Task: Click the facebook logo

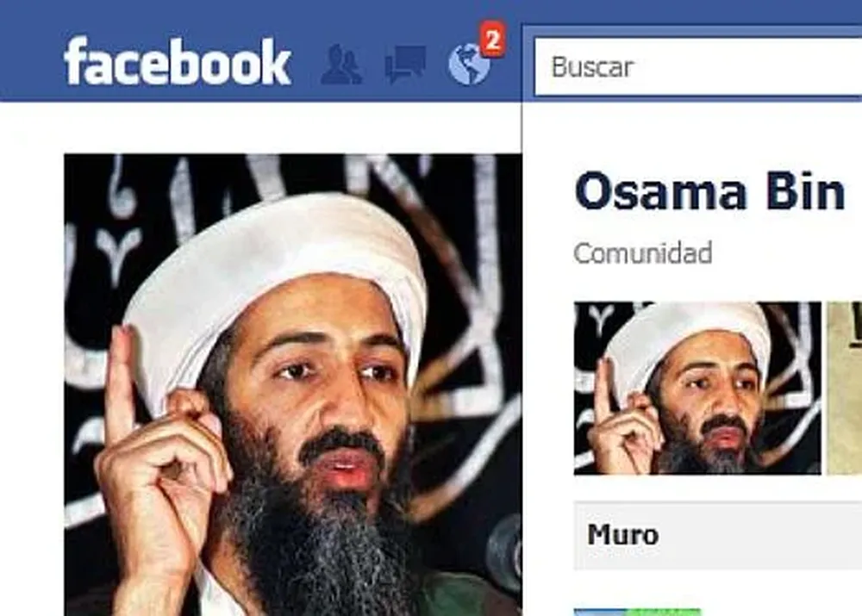Action: coord(177,61)
